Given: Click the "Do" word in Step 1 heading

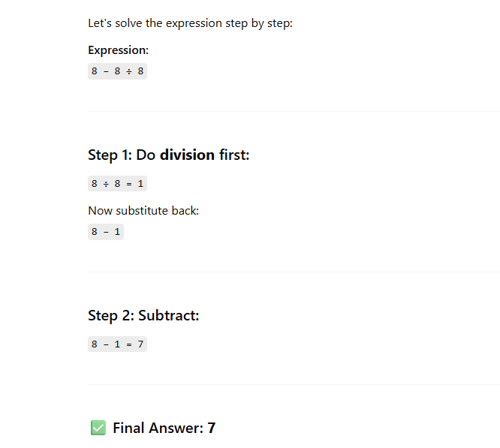Looking at the screenshot, I should 146,155.
